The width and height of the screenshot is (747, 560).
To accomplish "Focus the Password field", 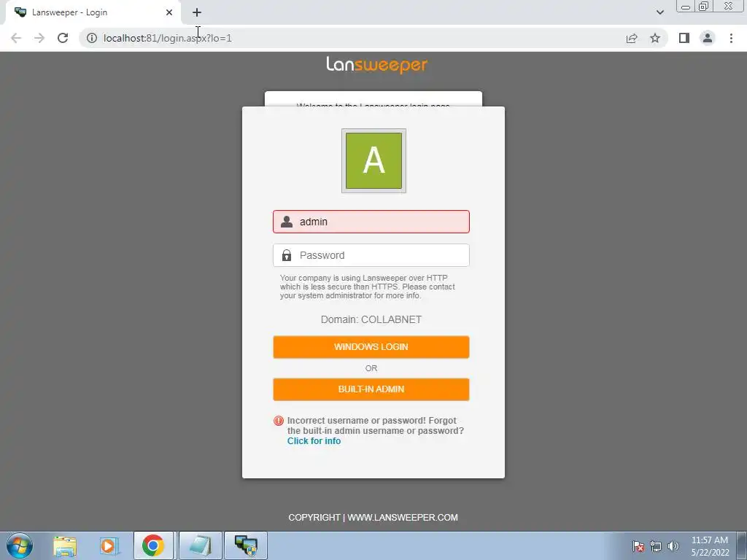I will 371,255.
